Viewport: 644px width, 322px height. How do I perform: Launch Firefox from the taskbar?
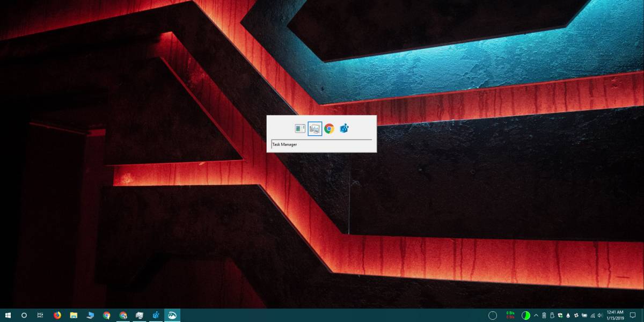click(x=56, y=316)
